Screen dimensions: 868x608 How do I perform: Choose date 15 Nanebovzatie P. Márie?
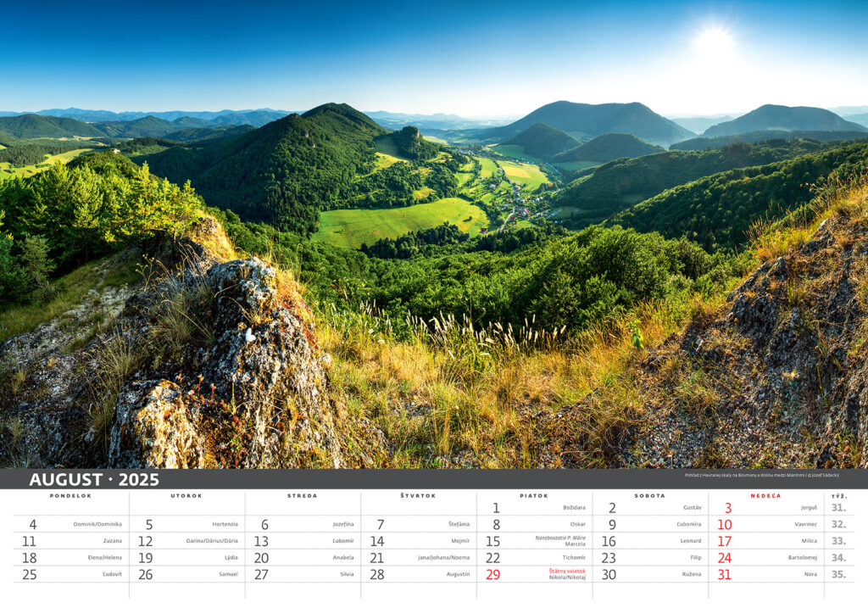click(534, 541)
